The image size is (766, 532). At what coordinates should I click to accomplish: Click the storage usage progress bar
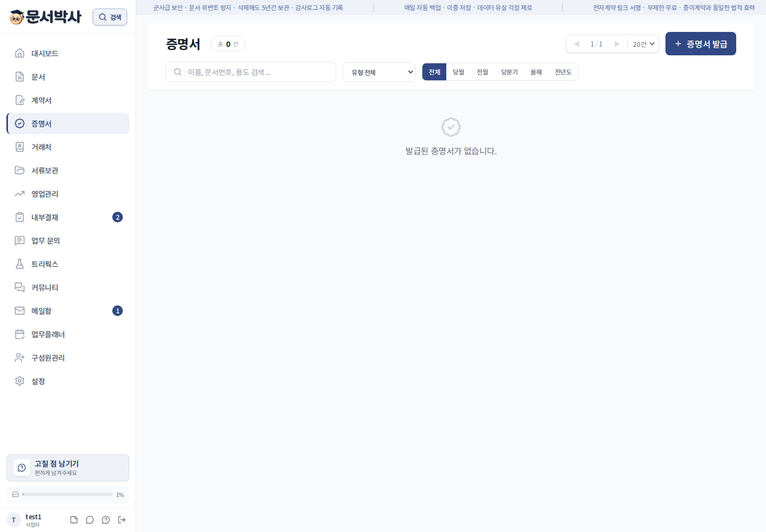coord(68,494)
